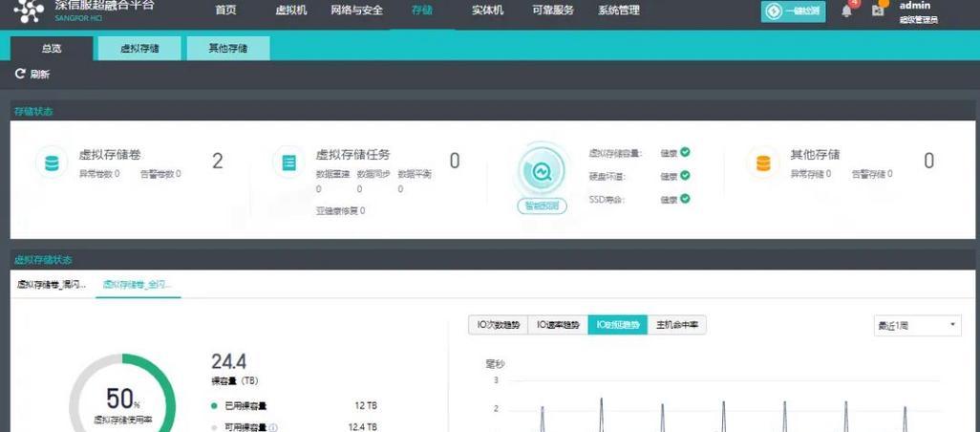Click the 12 TB used capacity value
The image size is (980, 432).
click(x=366, y=406)
